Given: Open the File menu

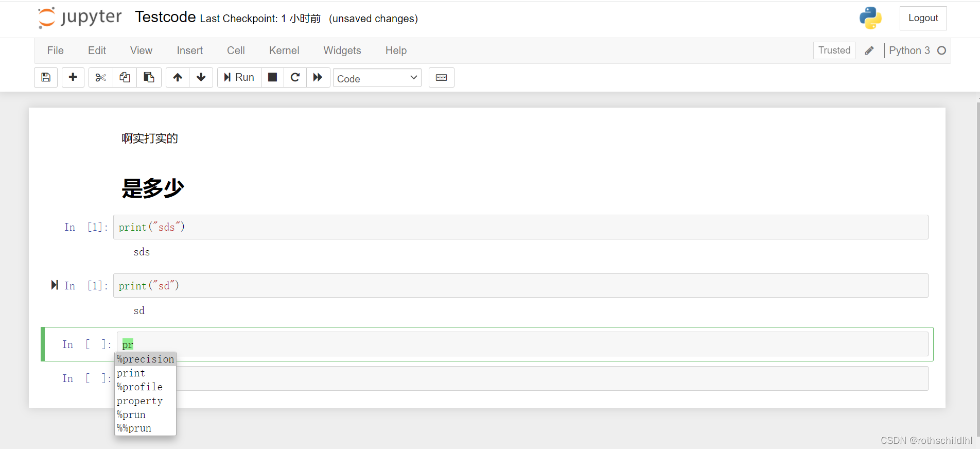Looking at the screenshot, I should coord(56,50).
